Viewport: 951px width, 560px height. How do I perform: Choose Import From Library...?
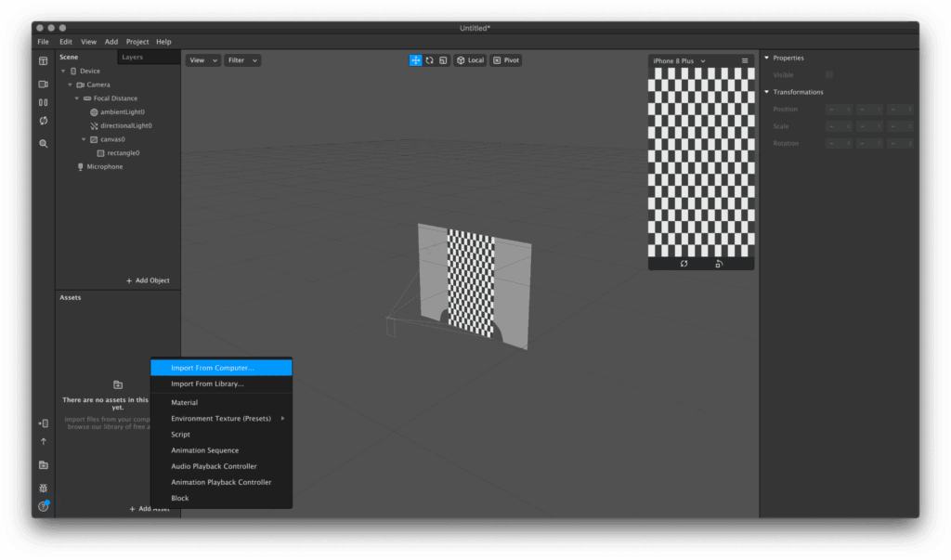tap(222, 384)
